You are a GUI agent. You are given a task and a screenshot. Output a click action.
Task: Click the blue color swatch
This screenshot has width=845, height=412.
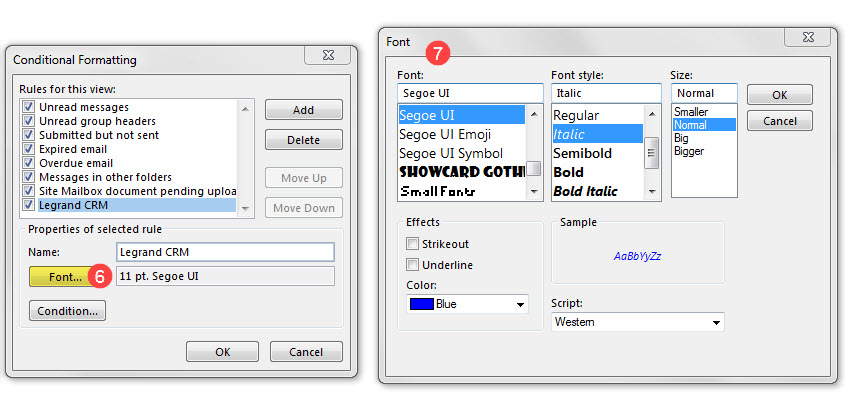[421, 304]
